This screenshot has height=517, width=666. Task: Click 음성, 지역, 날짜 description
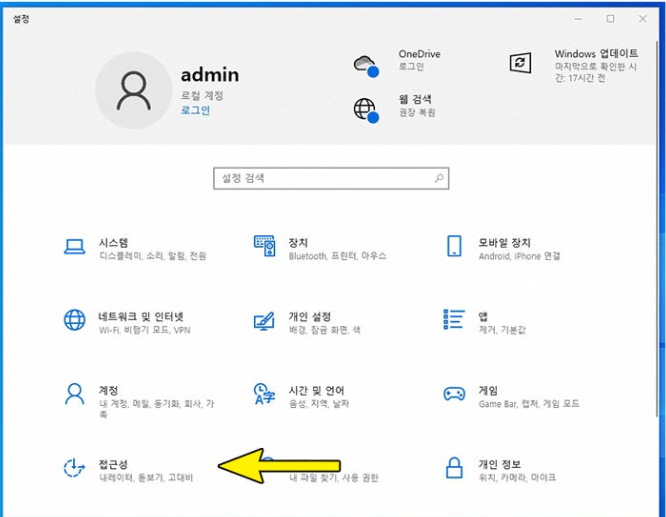pyautogui.click(x=319, y=404)
